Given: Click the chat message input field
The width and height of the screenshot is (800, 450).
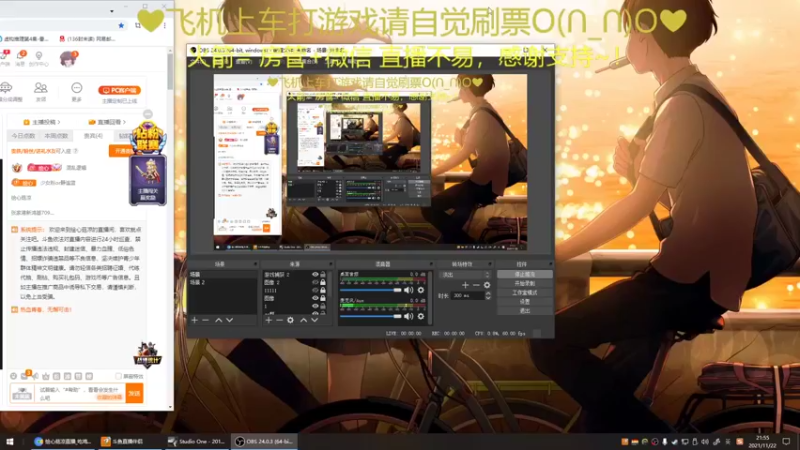Looking at the screenshot, I should coord(79,393).
